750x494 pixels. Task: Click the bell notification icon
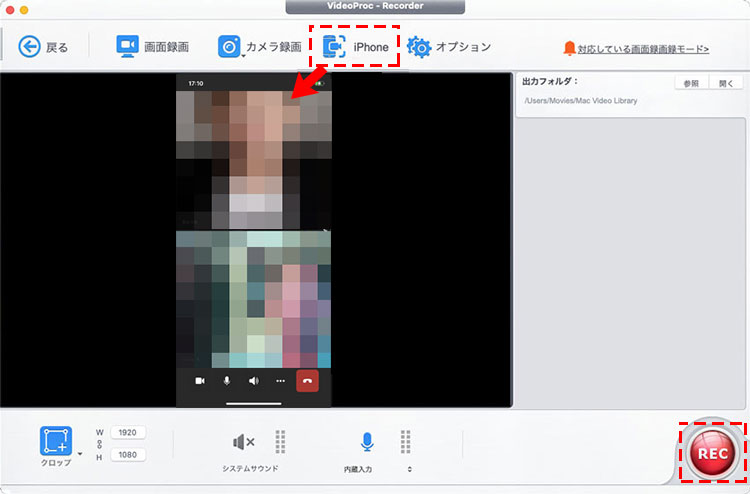click(x=569, y=48)
